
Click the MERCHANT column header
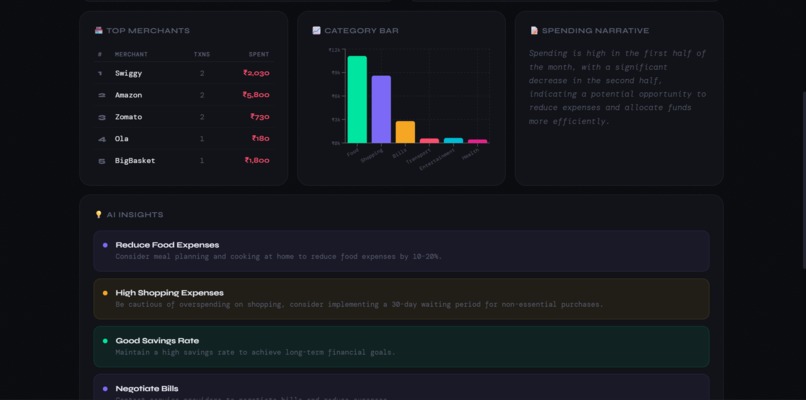(131, 54)
